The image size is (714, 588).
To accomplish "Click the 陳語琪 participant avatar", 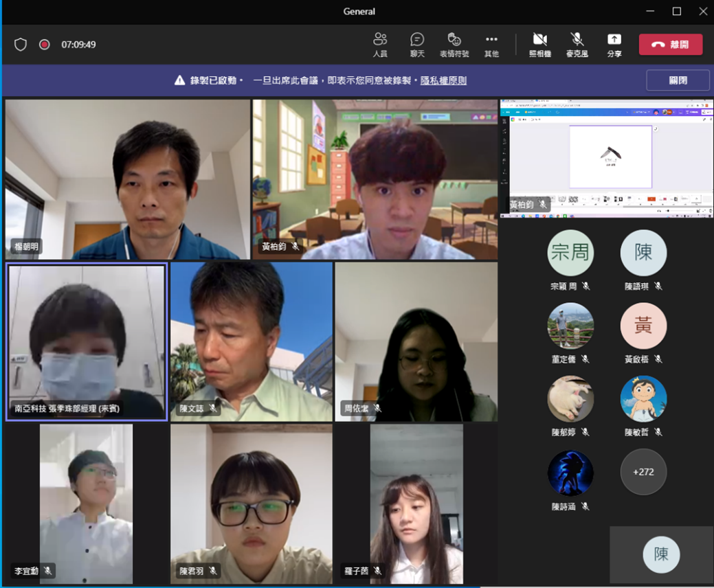I will tap(643, 253).
